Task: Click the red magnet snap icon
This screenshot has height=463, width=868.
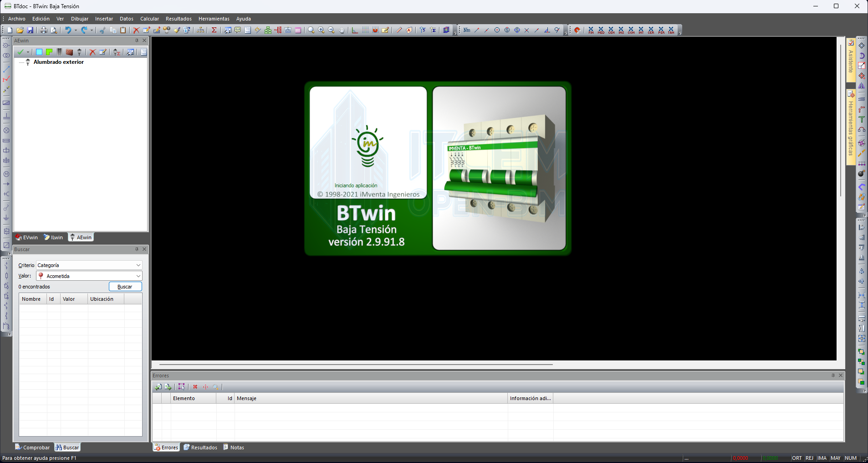Action: click(x=577, y=30)
